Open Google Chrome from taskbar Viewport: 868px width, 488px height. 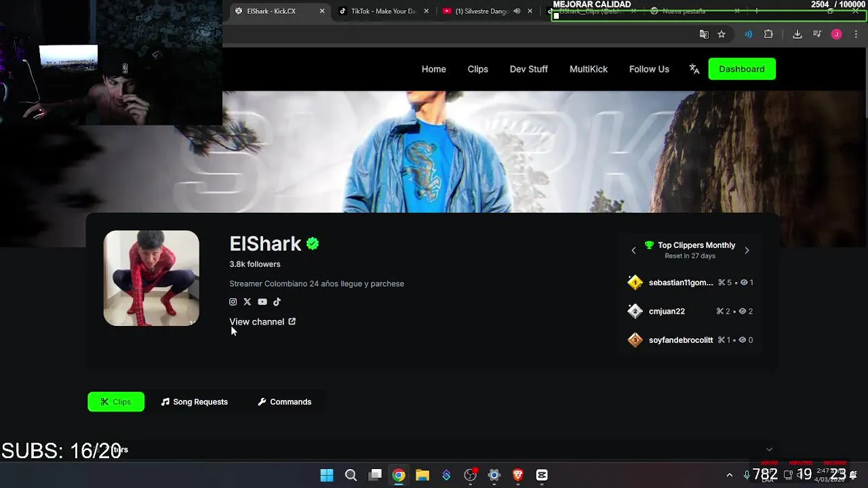pyautogui.click(x=399, y=475)
